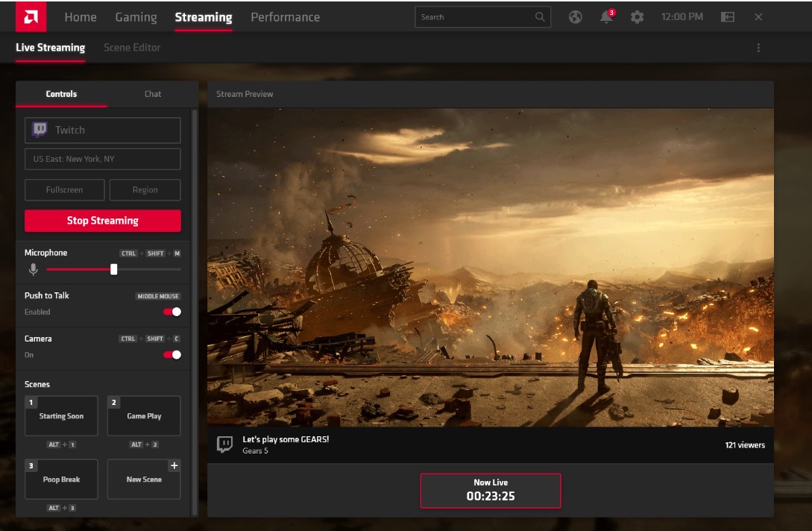Click the 'Stream Preview' header
Image resolution: width=812 pixels, height=531 pixels.
tap(245, 94)
